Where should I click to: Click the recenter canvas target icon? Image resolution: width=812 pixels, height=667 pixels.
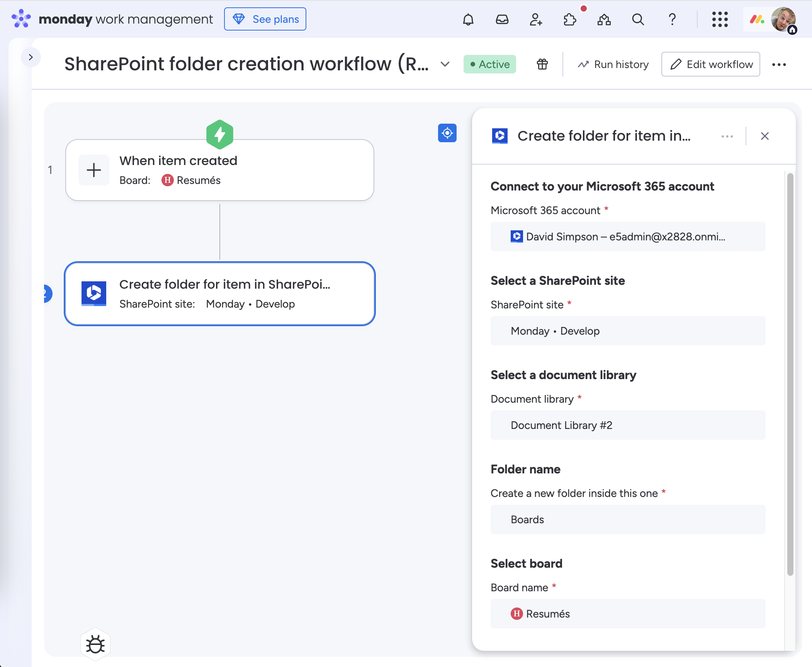coord(447,133)
